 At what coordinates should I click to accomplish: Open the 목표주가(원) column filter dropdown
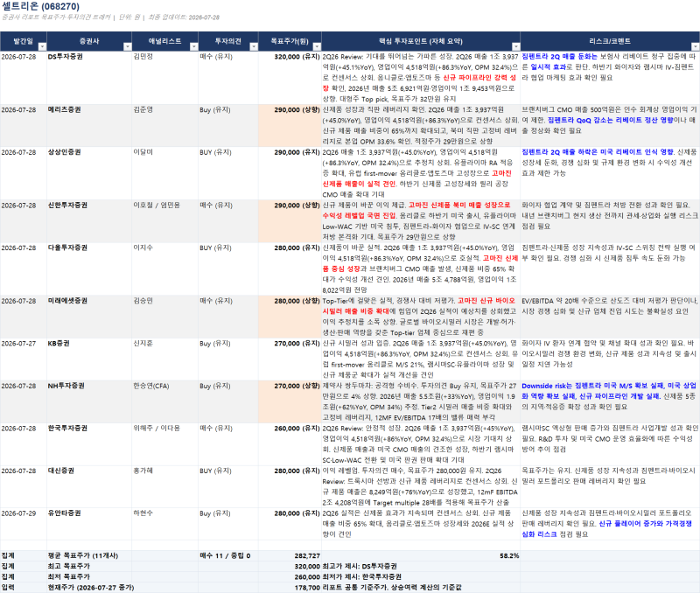click(x=317, y=46)
